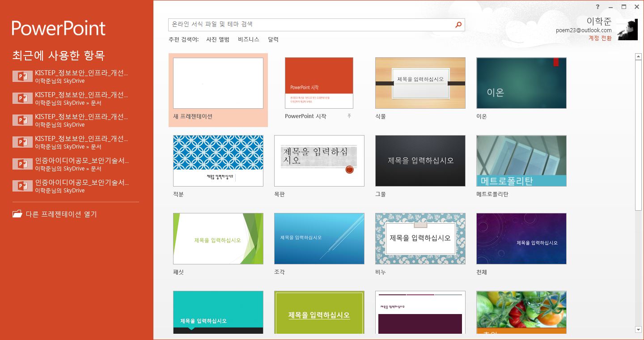
Task: Select the 비누 template
Action: 420,238
